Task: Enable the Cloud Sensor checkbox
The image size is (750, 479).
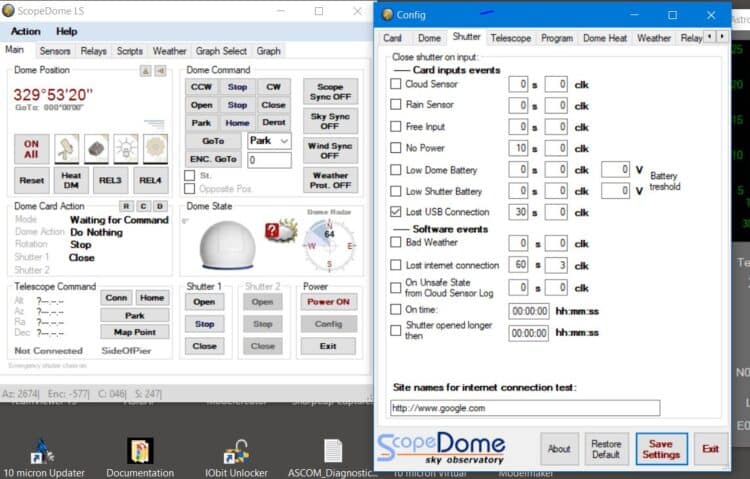Action: point(396,84)
